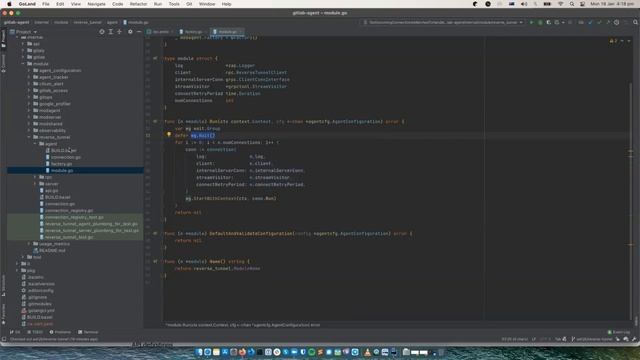Select api.go in project tree
Viewport: 640px width, 360px height.
pos(51,191)
